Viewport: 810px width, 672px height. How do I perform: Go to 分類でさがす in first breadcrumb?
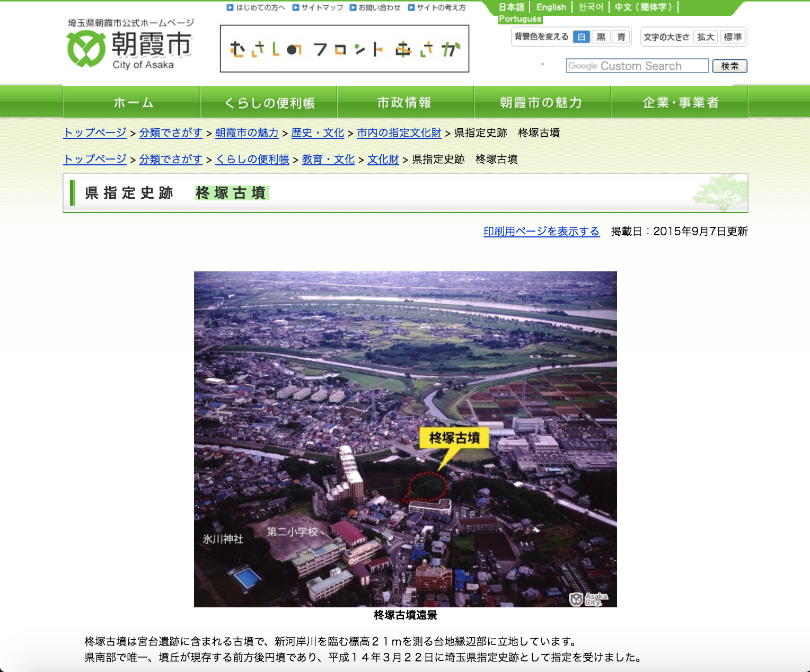[171, 132]
